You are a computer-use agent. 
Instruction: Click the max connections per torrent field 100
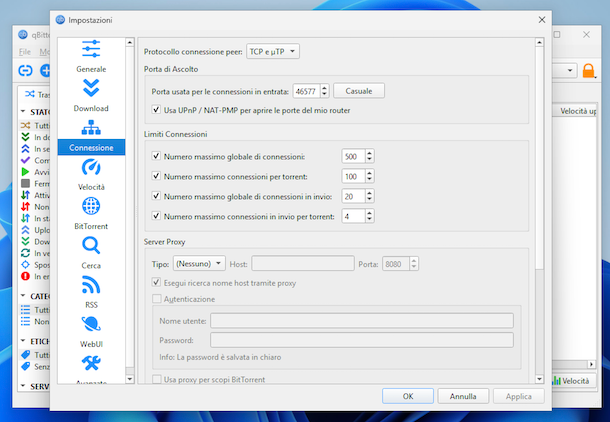pyautogui.click(x=353, y=176)
